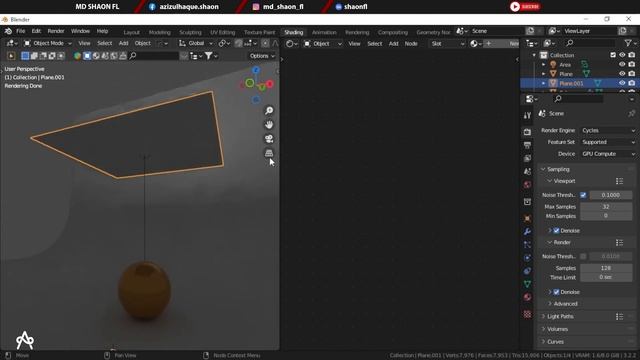This screenshot has width=640, height=360.
Task: Toggle Render Noise Threshold checkbox
Action: point(583,256)
